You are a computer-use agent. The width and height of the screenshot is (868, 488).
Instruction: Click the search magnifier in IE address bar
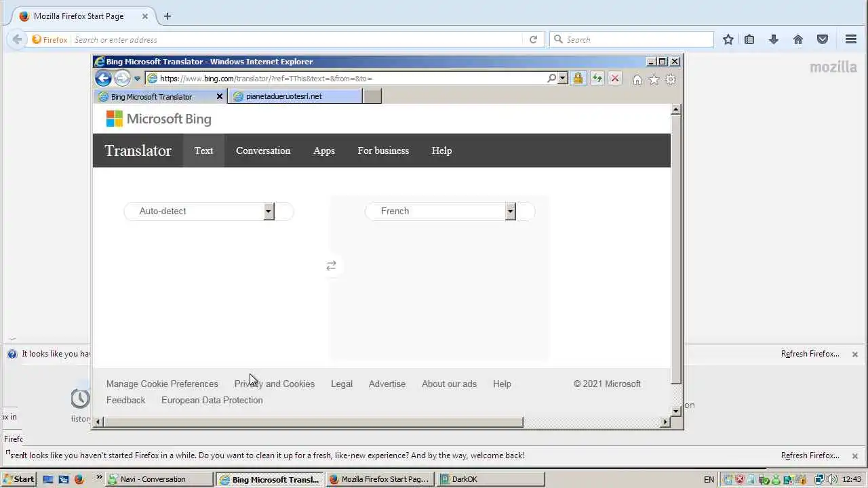(552, 79)
